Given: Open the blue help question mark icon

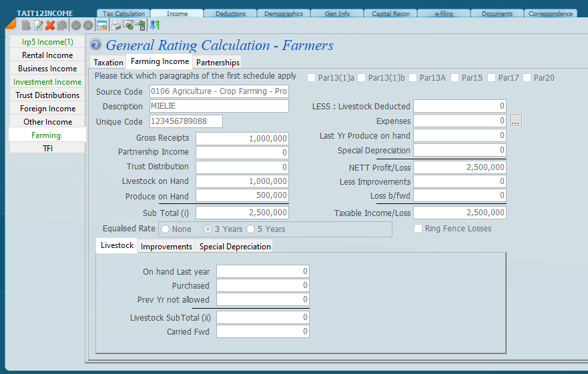Looking at the screenshot, I should coord(96,45).
